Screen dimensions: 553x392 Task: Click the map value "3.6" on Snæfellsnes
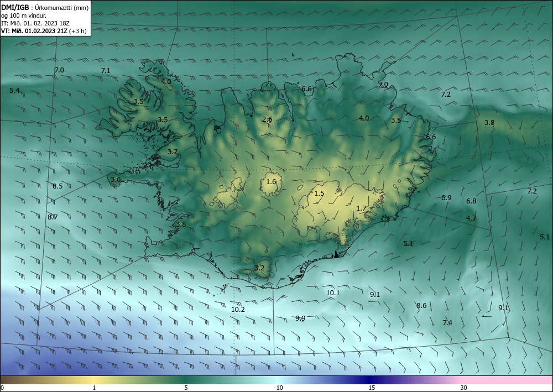coord(116,180)
